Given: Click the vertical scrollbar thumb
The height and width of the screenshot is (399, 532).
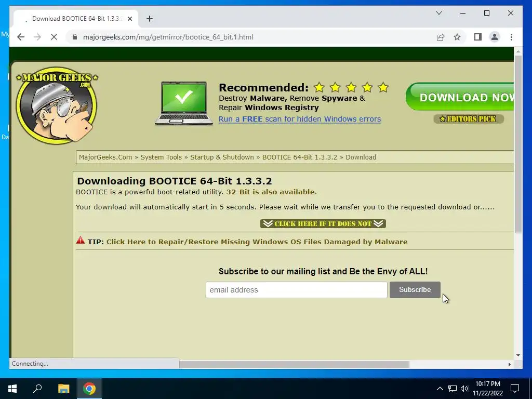Looking at the screenshot, I should point(518,144).
